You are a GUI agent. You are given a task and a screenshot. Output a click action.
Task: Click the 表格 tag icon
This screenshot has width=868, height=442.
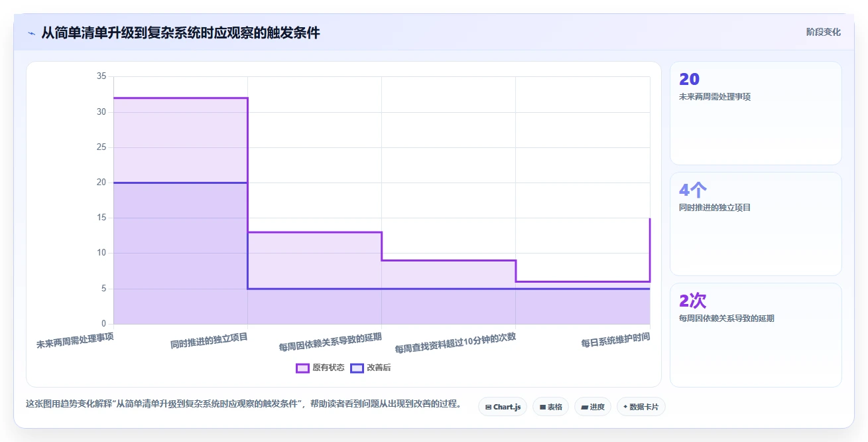[x=542, y=407]
